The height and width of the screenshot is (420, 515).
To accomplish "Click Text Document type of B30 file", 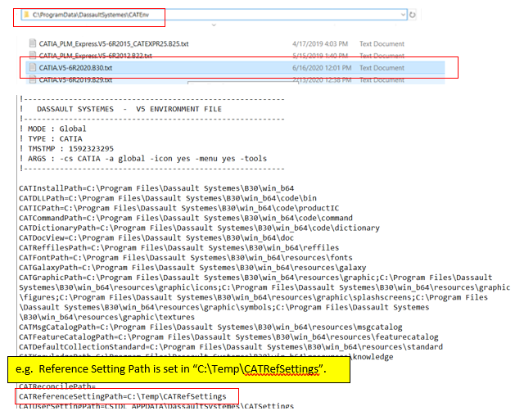I will click(x=382, y=68).
